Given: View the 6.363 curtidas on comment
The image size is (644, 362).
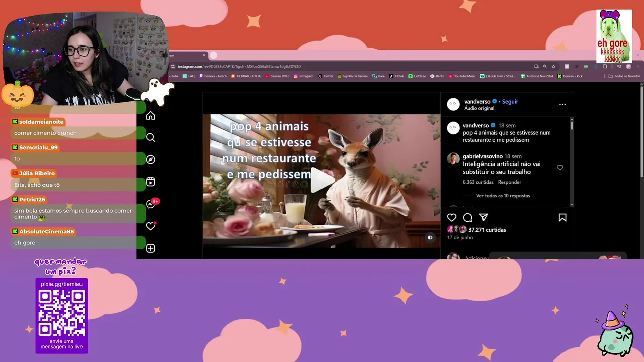Looking at the screenshot, I should (x=478, y=182).
